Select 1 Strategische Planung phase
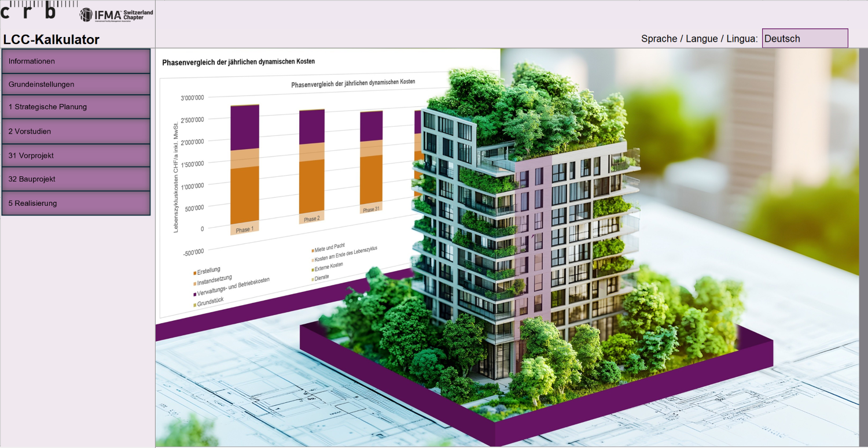The image size is (868, 448). 76,107
